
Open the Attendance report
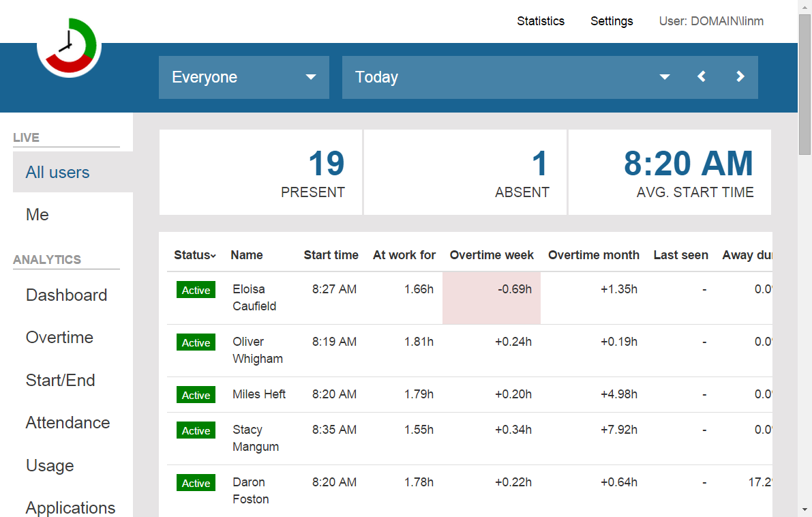point(67,423)
